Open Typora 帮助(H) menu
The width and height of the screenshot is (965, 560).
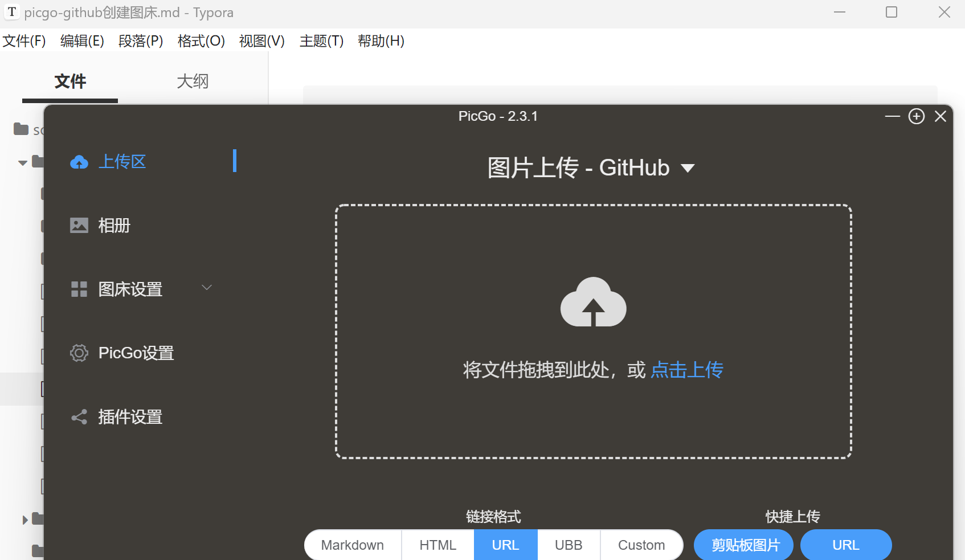381,41
